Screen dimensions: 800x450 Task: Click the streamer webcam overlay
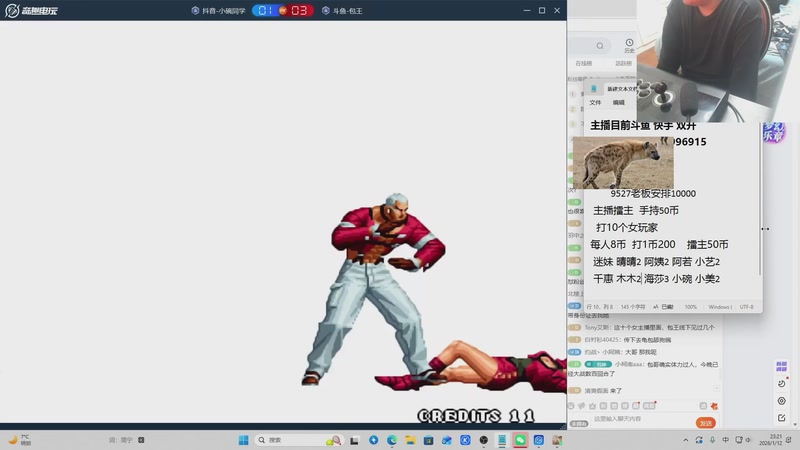click(717, 61)
